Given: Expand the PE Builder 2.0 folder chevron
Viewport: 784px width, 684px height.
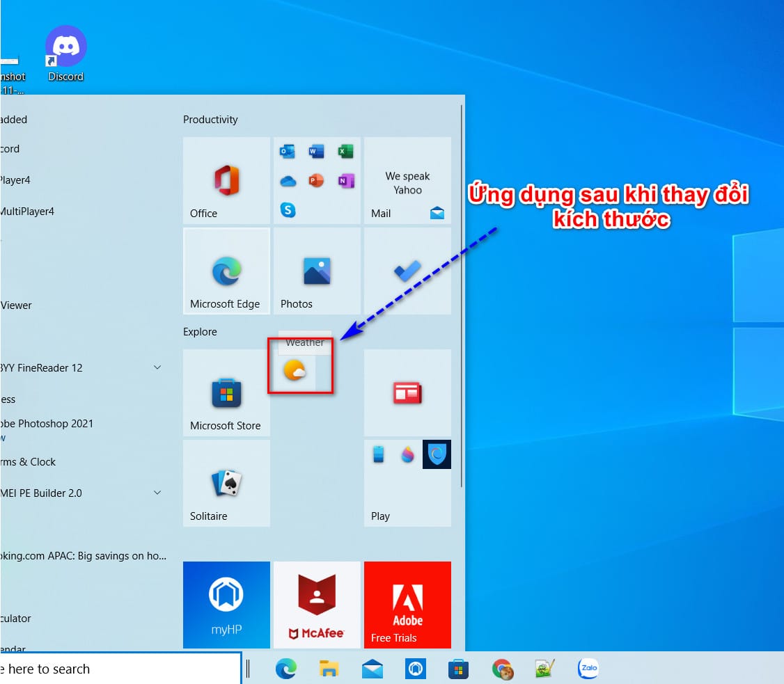Looking at the screenshot, I should 157,493.
